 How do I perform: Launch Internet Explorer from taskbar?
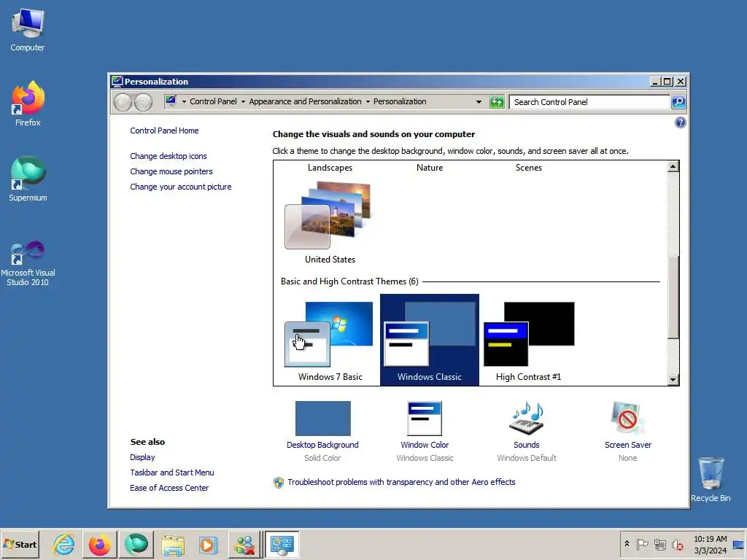[64, 544]
